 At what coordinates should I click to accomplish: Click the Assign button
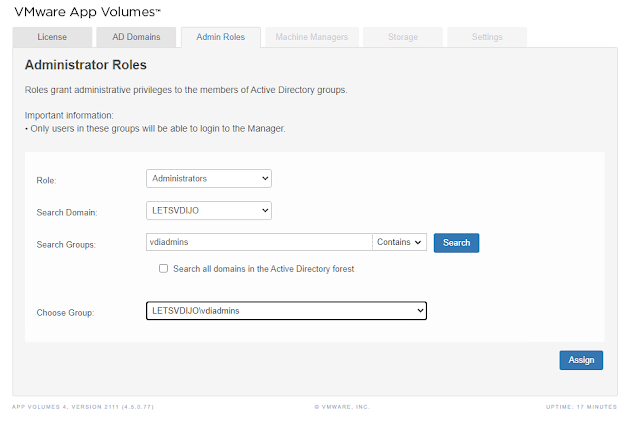[581, 360]
